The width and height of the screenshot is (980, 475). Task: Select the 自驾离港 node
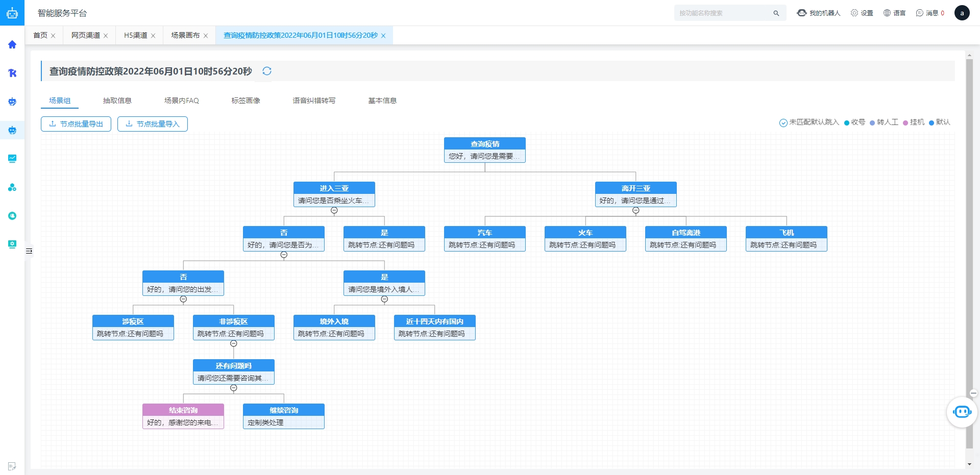pyautogui.click(x=686, y=239)
